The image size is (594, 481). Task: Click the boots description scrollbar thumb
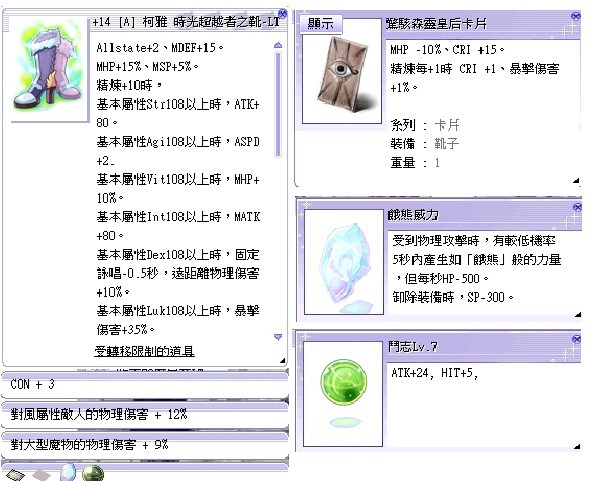point(278,104)
